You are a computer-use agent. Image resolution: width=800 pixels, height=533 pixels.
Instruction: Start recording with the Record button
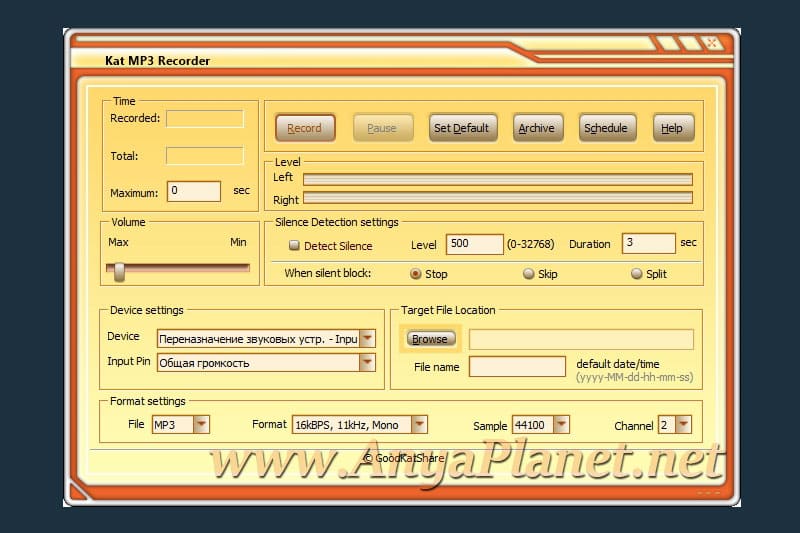(305, 128)
